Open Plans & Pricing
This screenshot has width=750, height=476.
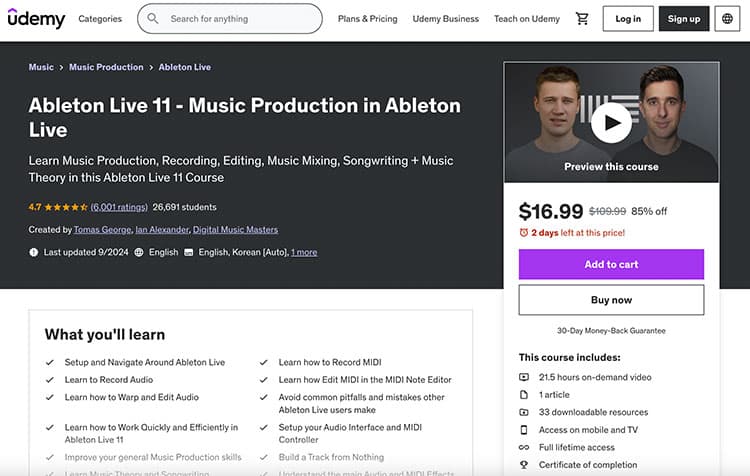(367, 19)
